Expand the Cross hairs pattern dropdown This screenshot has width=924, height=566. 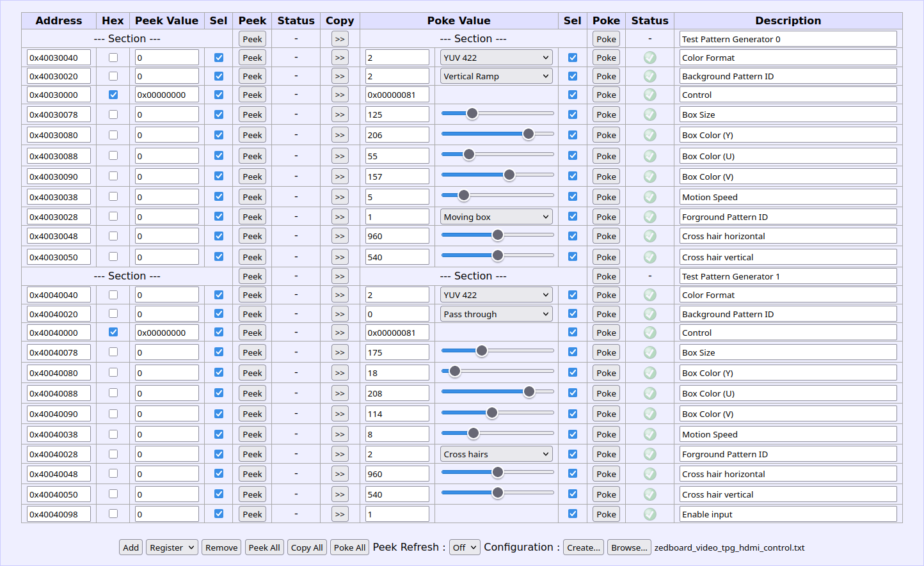click(496, 454)
